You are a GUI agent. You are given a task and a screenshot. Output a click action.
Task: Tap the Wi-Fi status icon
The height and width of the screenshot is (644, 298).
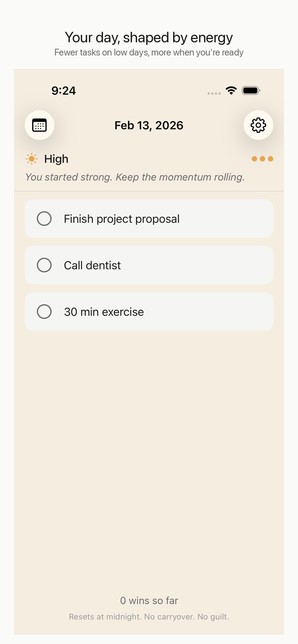click(x=231, y=91)
